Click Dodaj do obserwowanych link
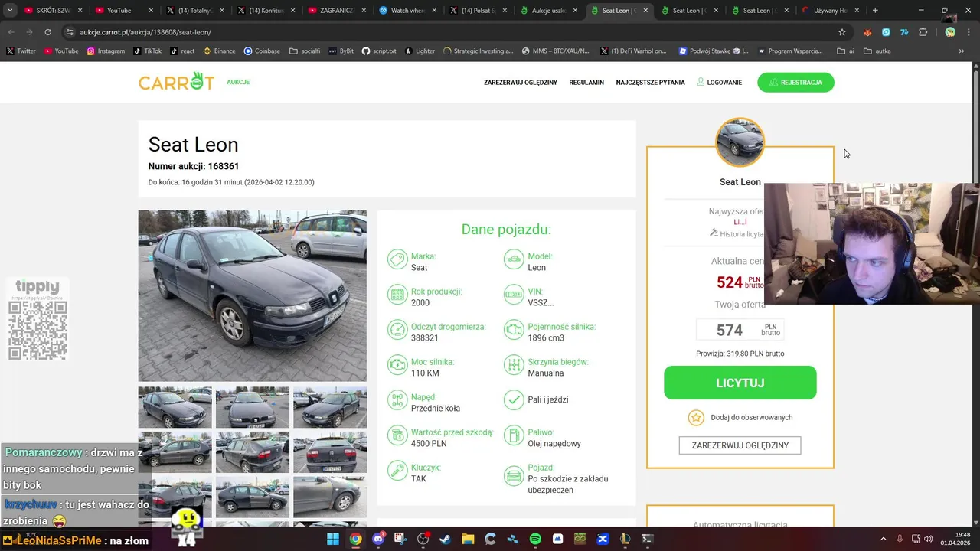The width and height of the screenshot is (980, 551). pos(752,417)
